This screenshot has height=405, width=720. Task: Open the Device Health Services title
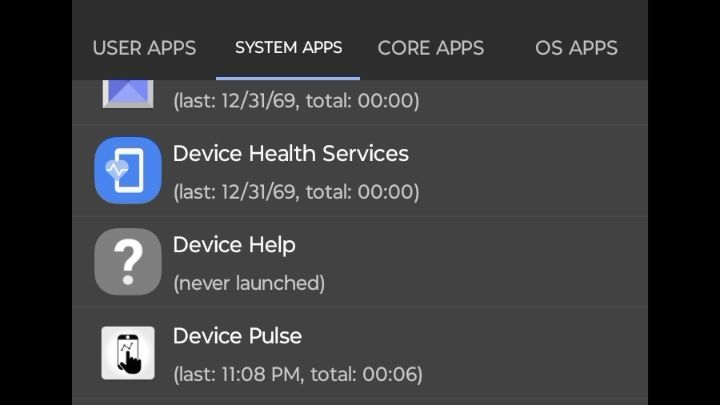[x=291, y=153]
